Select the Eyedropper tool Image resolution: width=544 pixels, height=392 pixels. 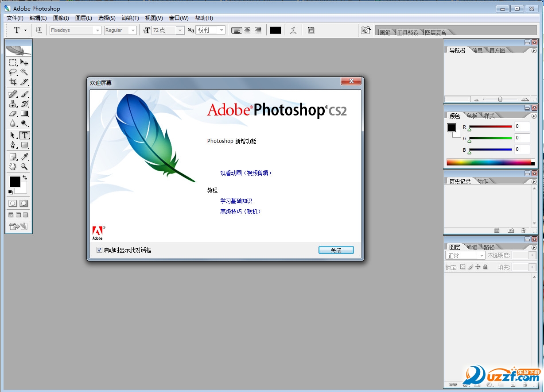tap(24, 157)
